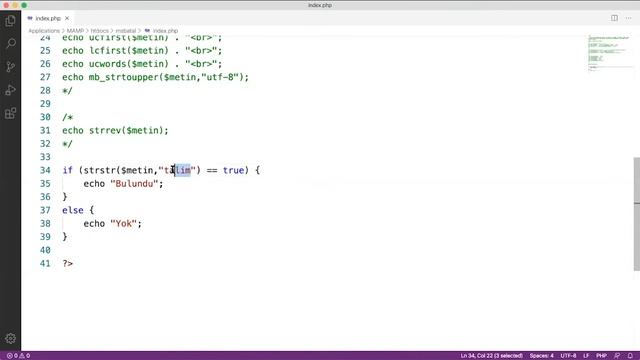Screen dimensions: 640x360
Task: Change indentation via Spaces: 4
Action: click(542, 356)
